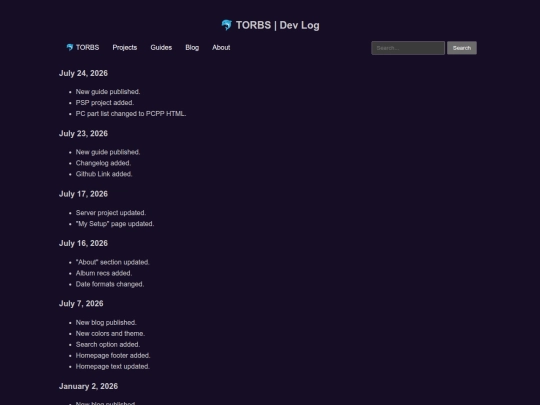540x405 pixels.
Task: Click the dolphin logo in the page title
Action: [x=227, y=25]
